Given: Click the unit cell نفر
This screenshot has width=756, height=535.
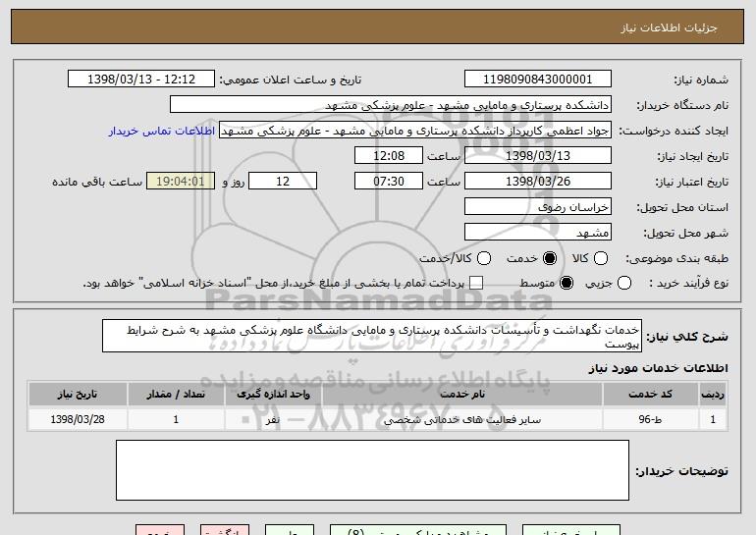Looking at the screenshot, I should point(273,419).
